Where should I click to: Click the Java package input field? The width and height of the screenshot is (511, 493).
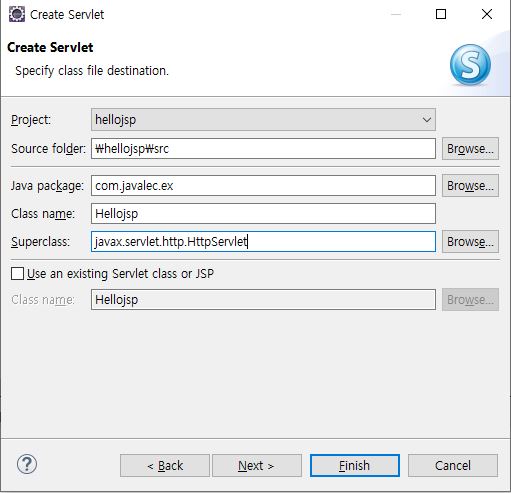click(x=263, y=186)
